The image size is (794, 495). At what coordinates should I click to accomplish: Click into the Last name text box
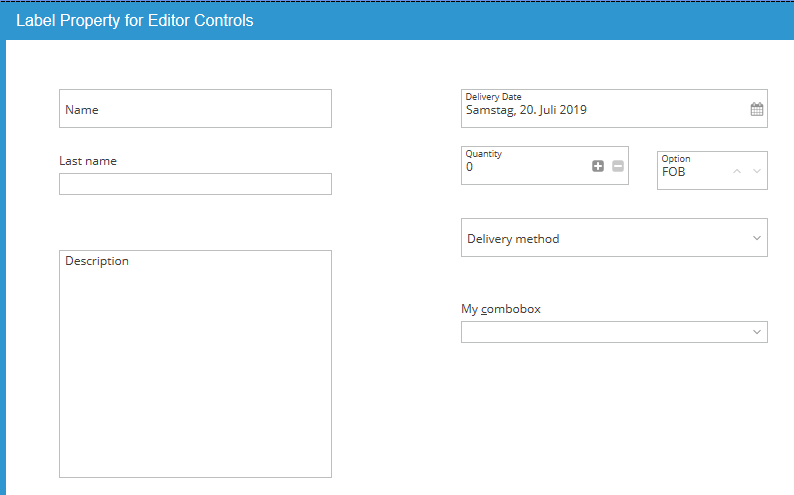tap(195, 184)
